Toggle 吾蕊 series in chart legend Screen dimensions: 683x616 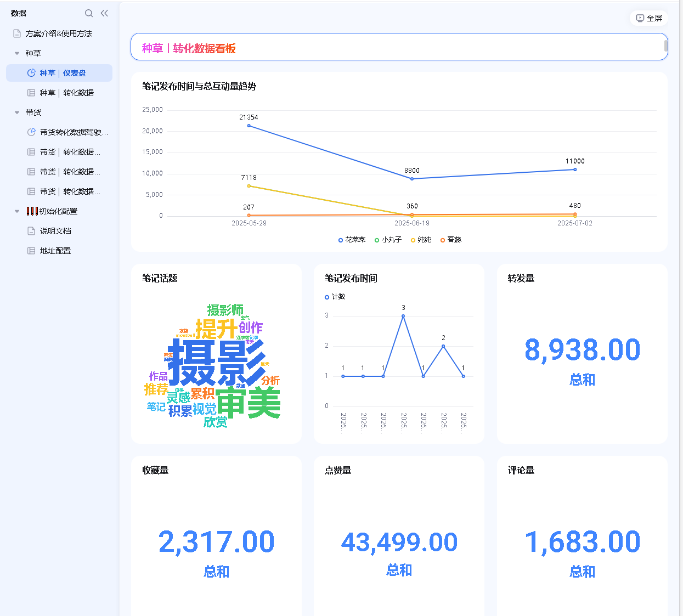pyautogui.click(x=451, y=240)
